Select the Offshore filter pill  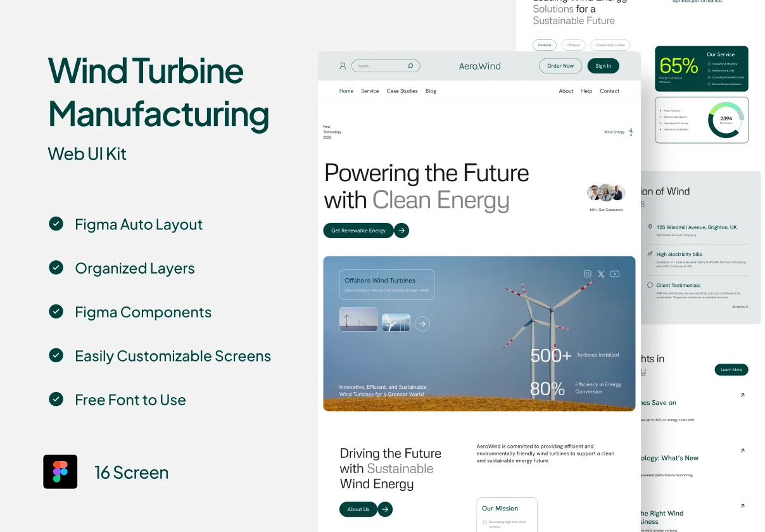coord(573,45)
